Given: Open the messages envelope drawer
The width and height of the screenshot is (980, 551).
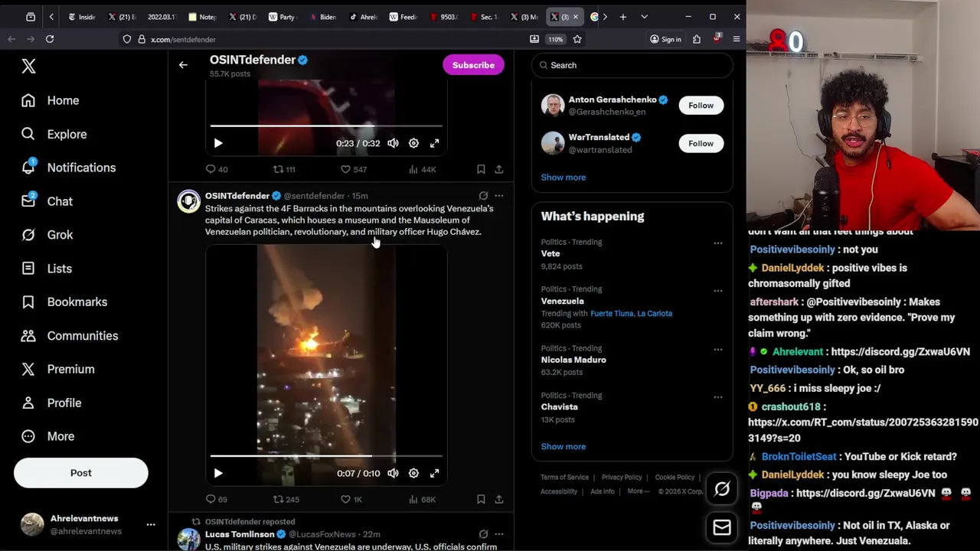Looking at the screenshot, I should [722, 527].
